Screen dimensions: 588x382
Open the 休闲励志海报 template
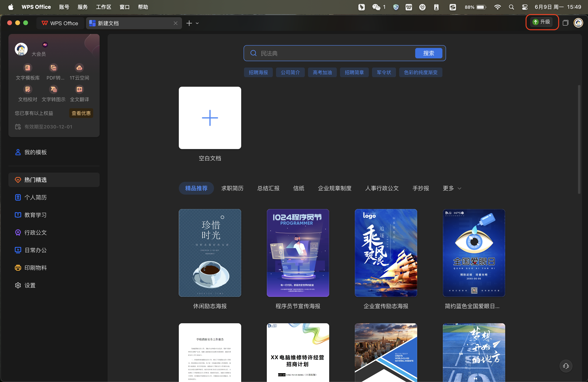click(210, 253)
